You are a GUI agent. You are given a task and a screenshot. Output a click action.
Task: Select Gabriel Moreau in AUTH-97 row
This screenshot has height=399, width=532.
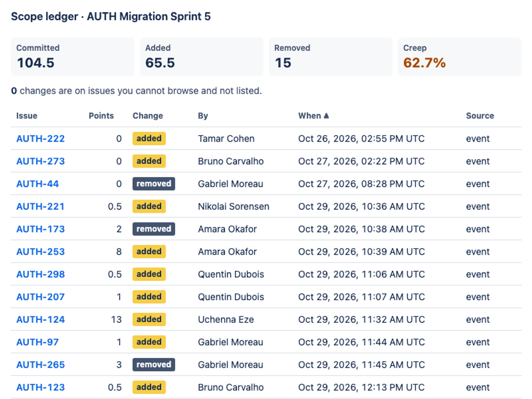[x=231, y=342]
